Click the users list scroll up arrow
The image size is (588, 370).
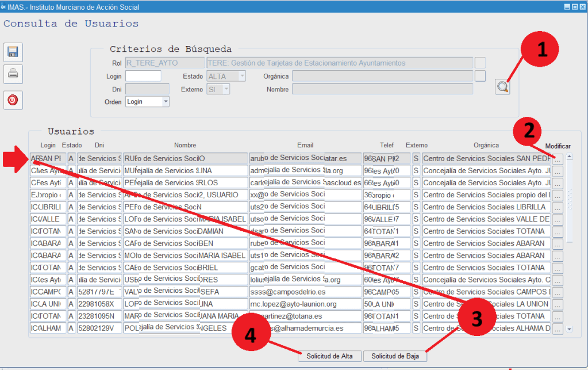coord(569,157)
